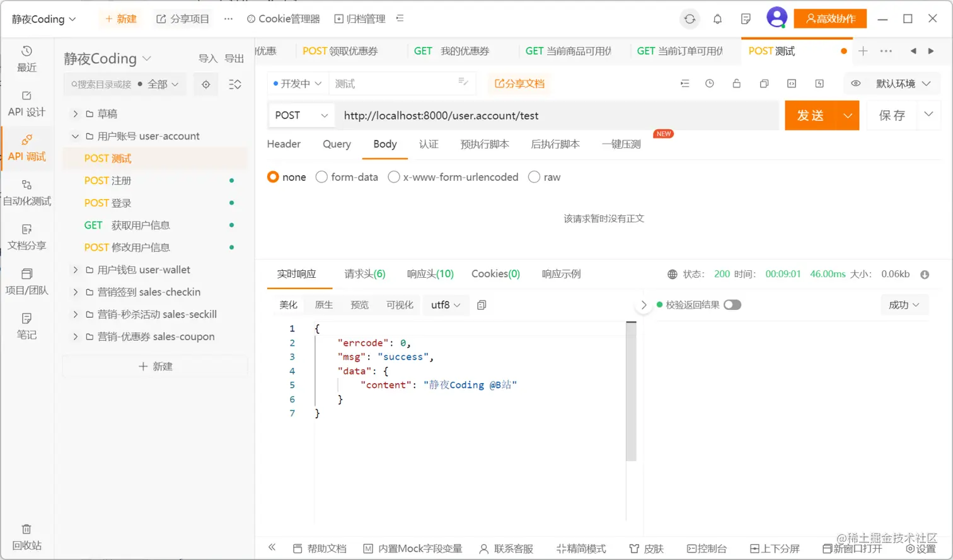Expand the 草稿 folder
Screen dimensions: 953x560
pyautogui.click(x=75, y=114)
